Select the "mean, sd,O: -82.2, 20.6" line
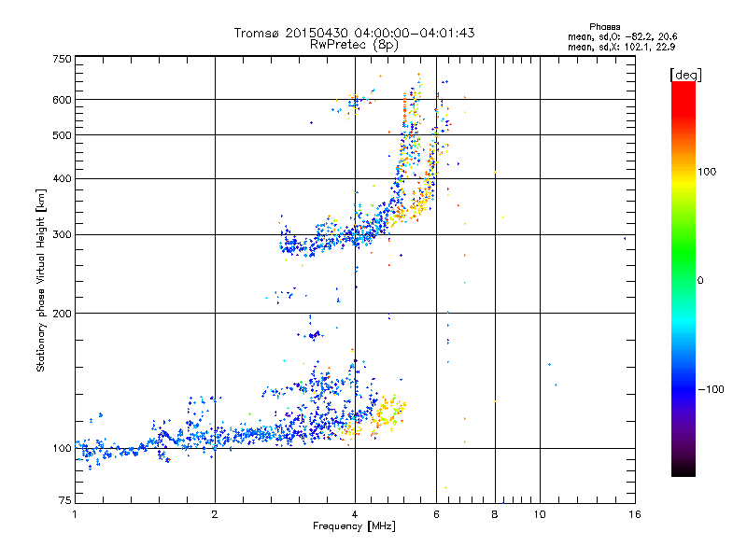 (622, 36)
